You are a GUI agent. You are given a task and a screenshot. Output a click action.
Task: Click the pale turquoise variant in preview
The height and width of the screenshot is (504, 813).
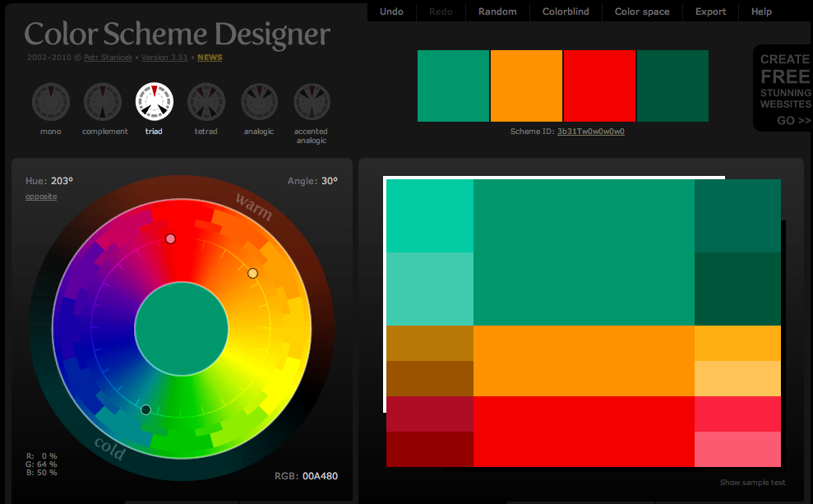430,289
